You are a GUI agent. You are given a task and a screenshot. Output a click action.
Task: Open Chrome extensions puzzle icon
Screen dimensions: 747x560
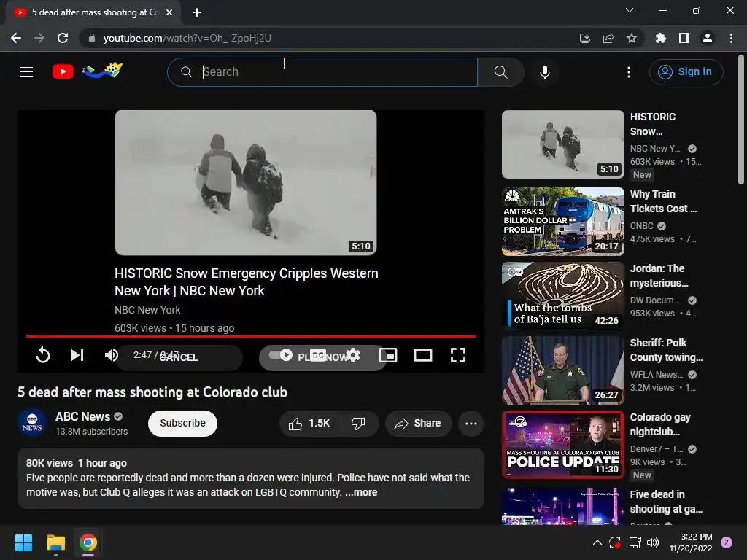[661, 38]
